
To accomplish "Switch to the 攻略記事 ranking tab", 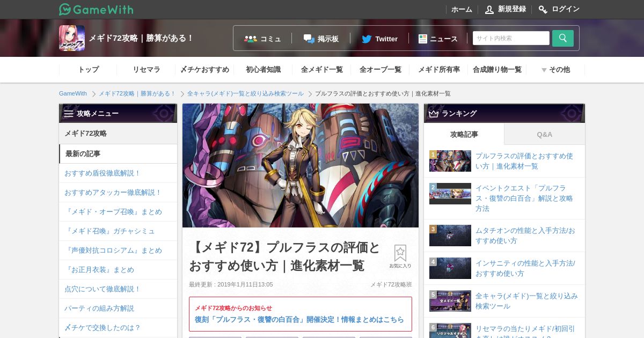I will click(464, 134).
